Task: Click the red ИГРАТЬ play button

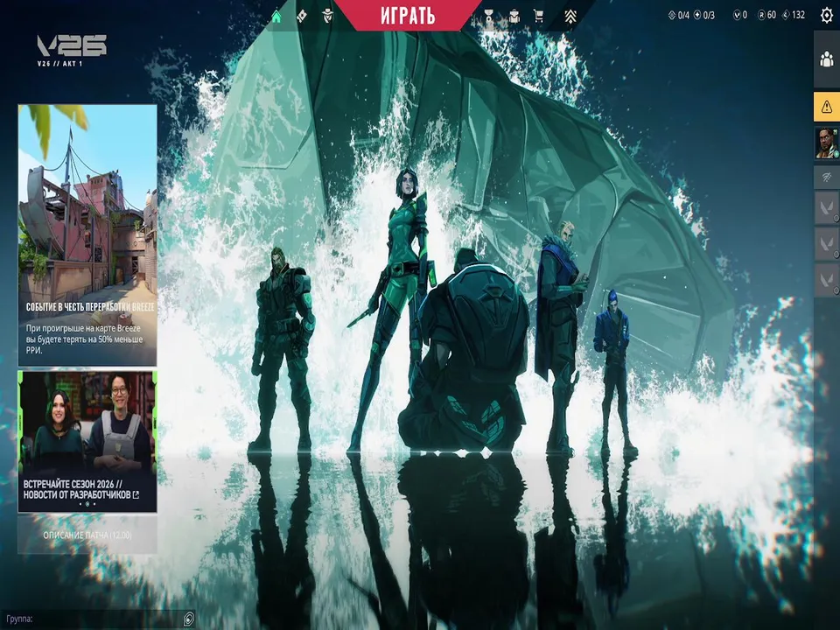Action: pos(408,16)
